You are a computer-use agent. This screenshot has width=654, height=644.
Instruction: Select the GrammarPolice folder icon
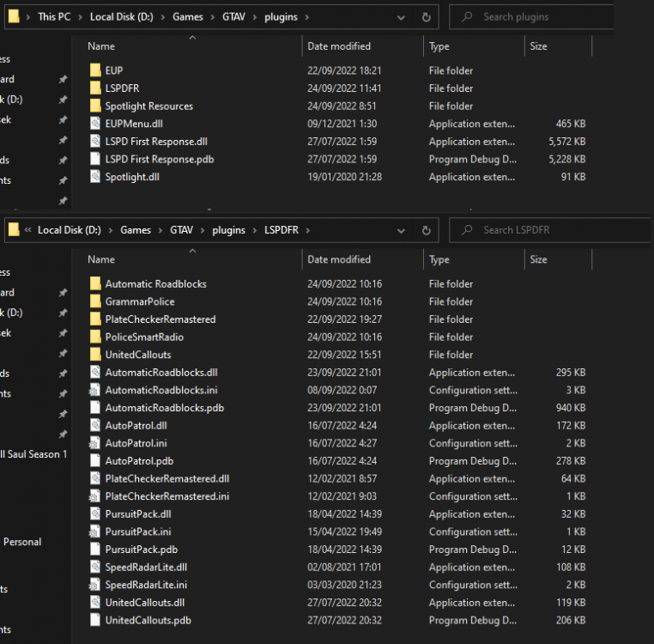point(95,301)
